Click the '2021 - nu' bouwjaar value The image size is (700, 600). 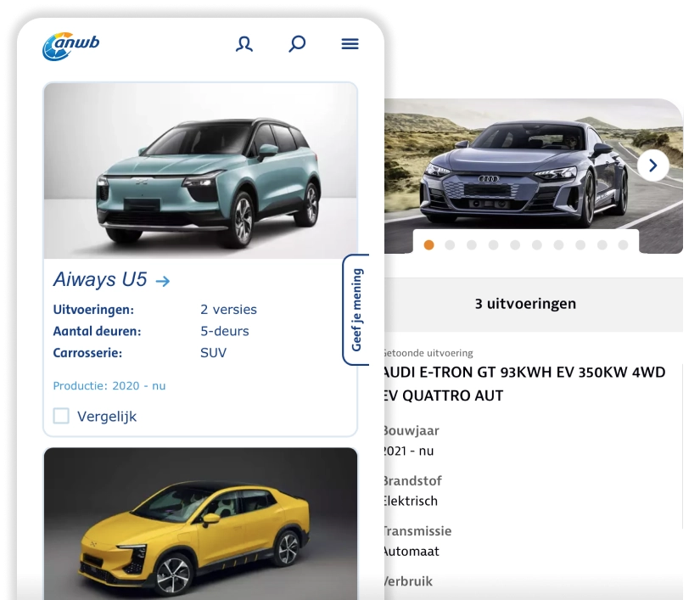pos(408,451)
